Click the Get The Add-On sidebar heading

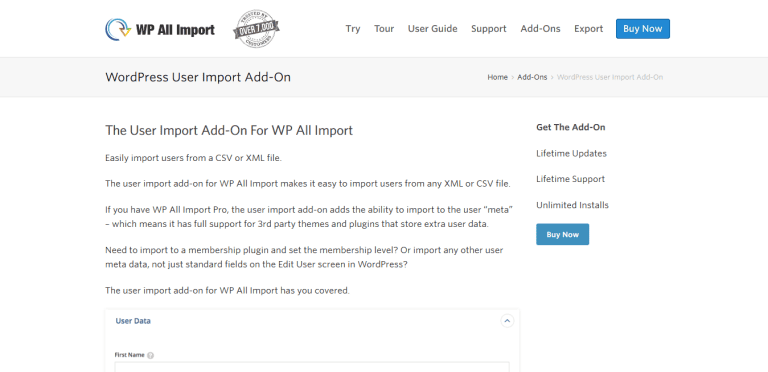(571, 127)
